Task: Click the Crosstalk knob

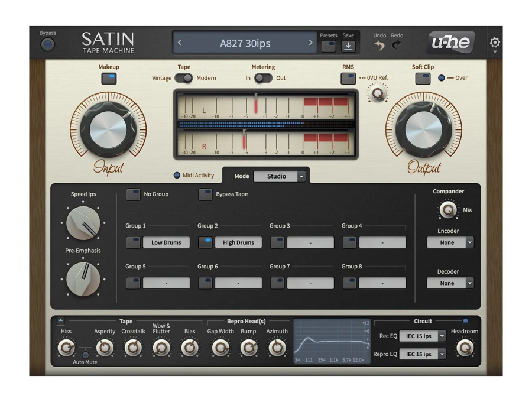Action: [133, 348]
